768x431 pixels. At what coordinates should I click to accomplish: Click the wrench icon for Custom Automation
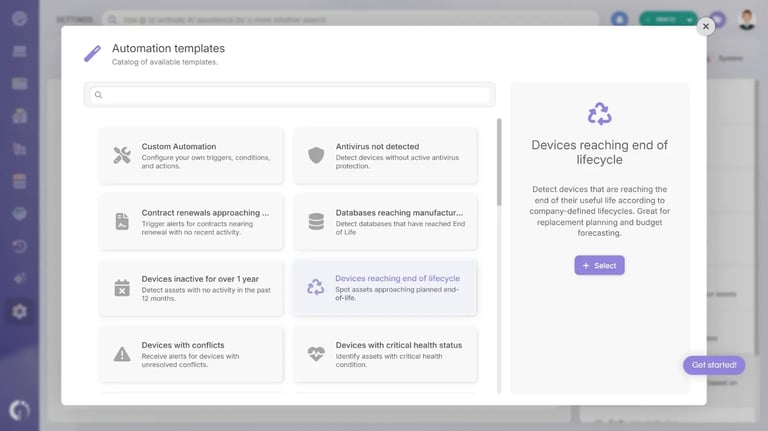coord(122,155)
